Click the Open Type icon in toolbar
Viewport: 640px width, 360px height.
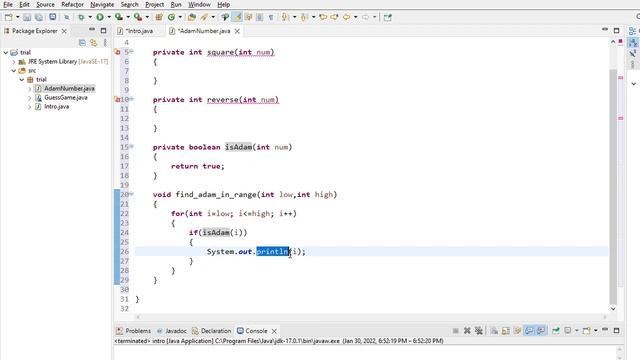coord(192,17)
